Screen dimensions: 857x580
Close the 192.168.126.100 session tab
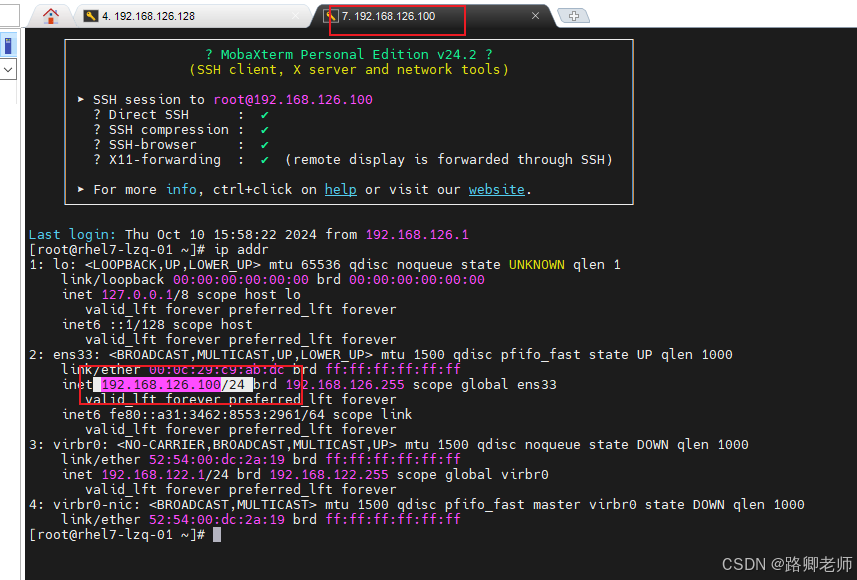coord(535,16)
